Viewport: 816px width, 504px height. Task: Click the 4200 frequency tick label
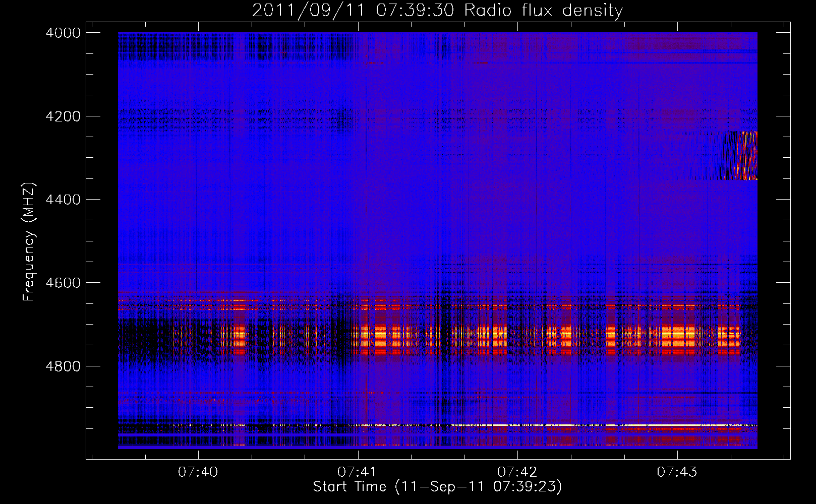(63, 116)
